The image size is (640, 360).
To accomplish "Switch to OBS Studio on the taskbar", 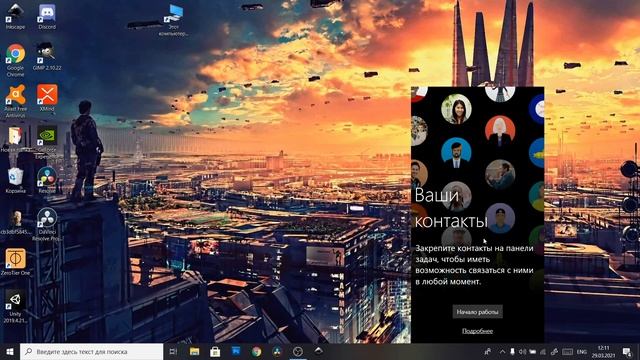I will pyautogui.click(x=298, y=351).
